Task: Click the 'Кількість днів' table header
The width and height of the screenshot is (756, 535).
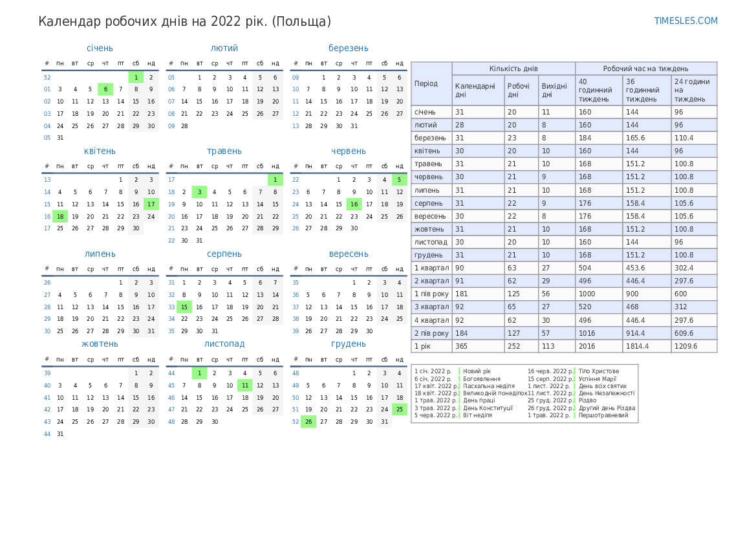Action: pyautogui.click(x=513, y=69)
